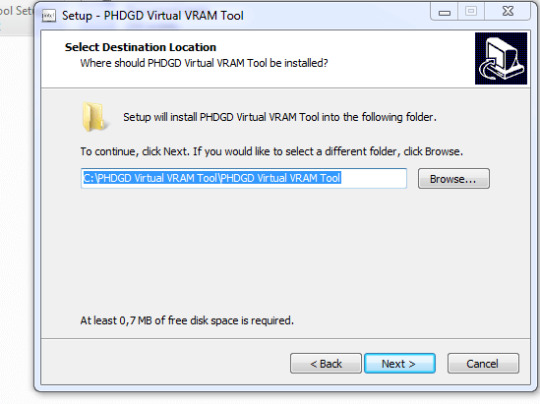Click the 'Setup - PHDGD Virtual VRAM Tool' title text
Viewport: 540px width, 404px height.
coord(153,16)
